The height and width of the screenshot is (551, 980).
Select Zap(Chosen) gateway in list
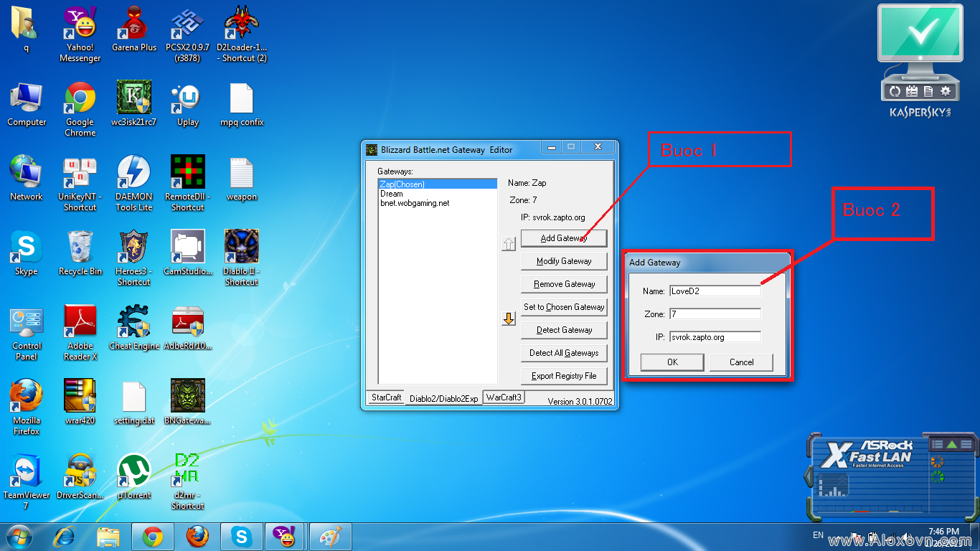(x=438, y=184)
